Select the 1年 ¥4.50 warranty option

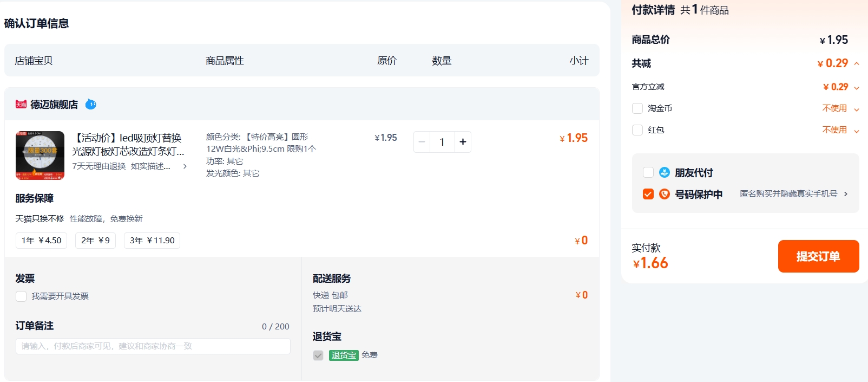(41, 241)
